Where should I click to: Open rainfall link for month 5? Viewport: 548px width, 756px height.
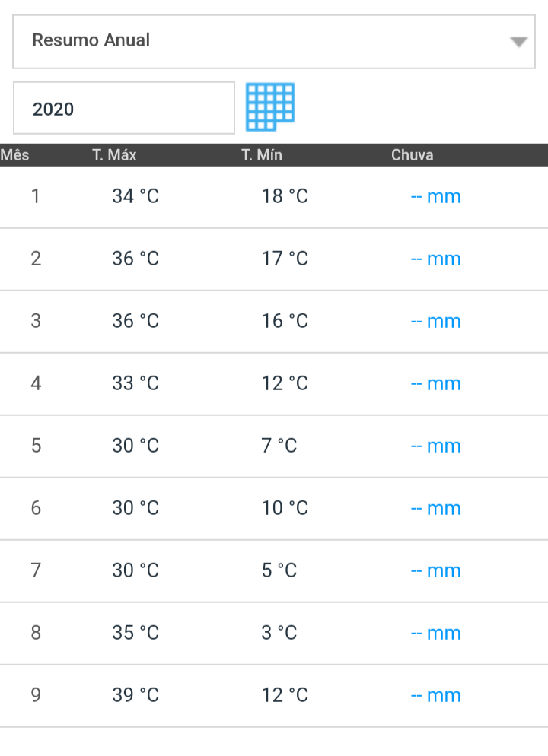tap(435, 446)
